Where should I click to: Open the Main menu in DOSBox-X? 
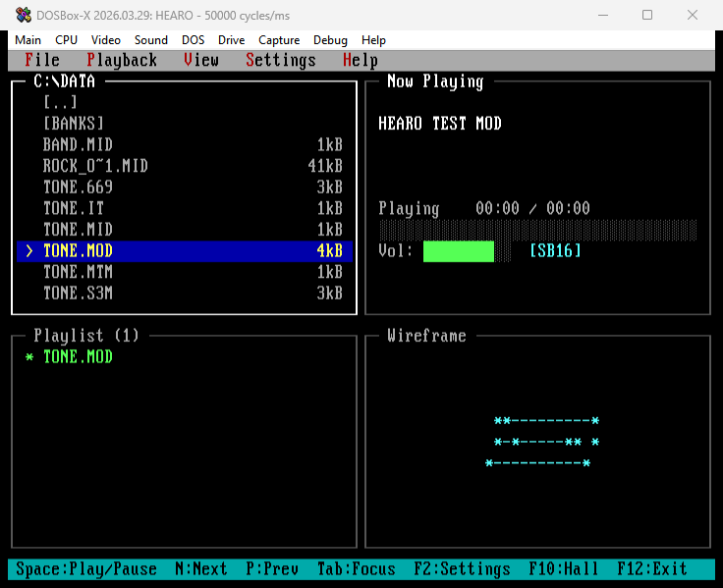[x=28, y=40]
